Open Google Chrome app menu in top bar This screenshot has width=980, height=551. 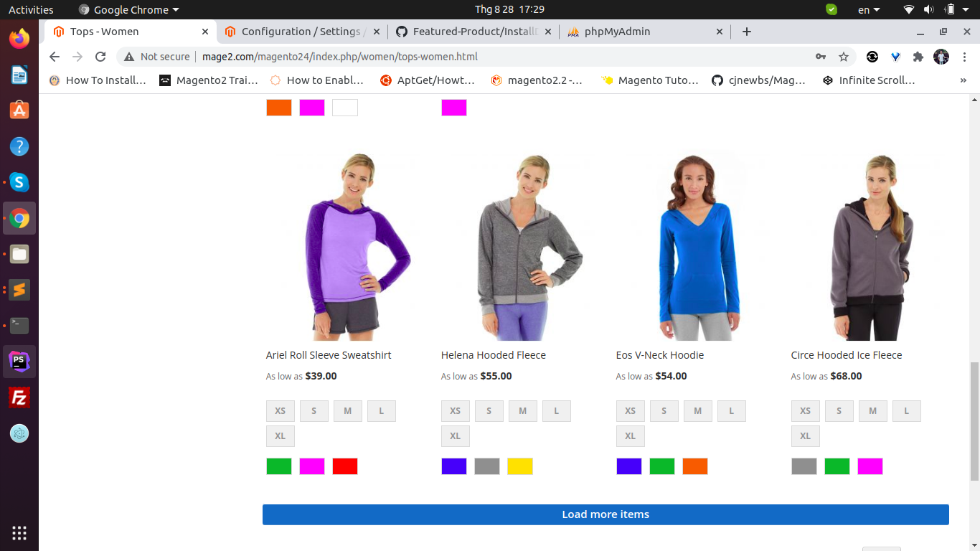(129, 10)
